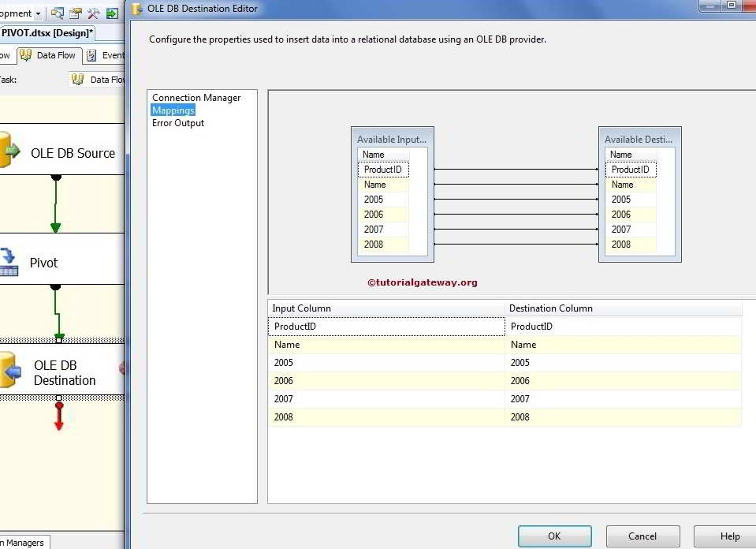The height and width of the screenshot is (549, 756).
Task: Open the Error Output page
Action: pos(178,123)
